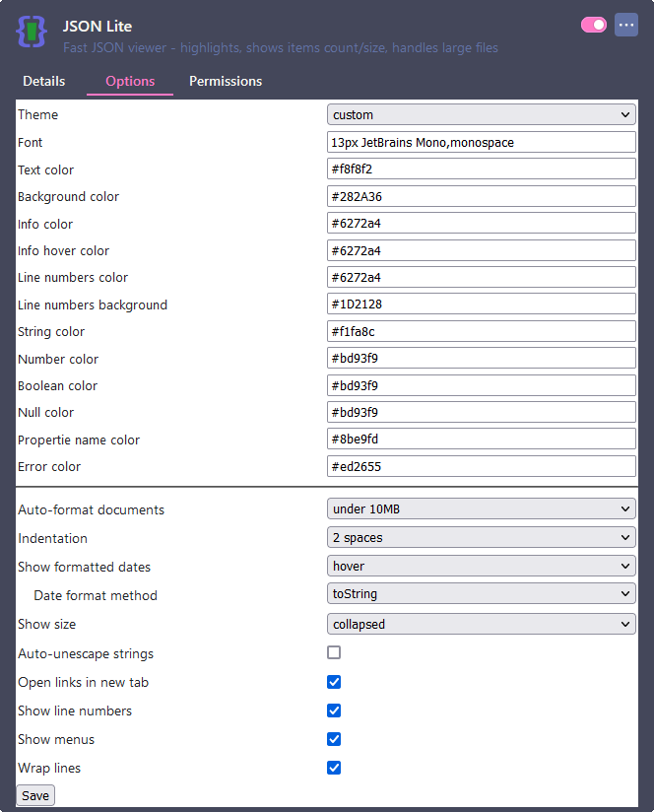The width and height of the screenshot is (654, 812).
Task: Open the Date format method dropdown
Action: click(x=482, y=594)
